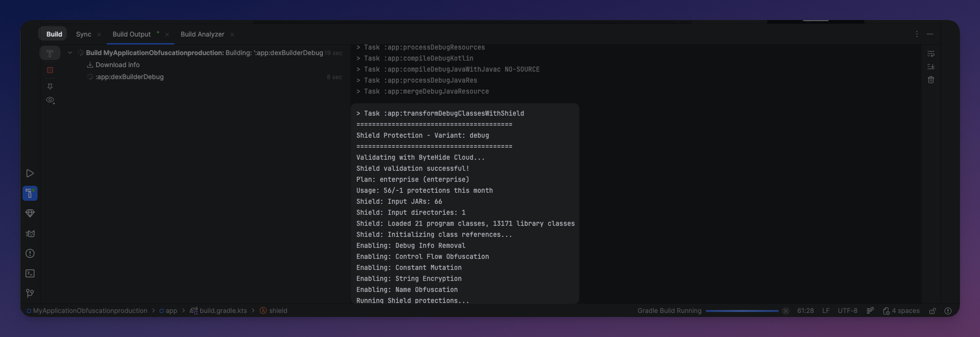The image size is (980, 337).
Task: Click the app breadcrumb item
Action: click(x=168, y=310)
